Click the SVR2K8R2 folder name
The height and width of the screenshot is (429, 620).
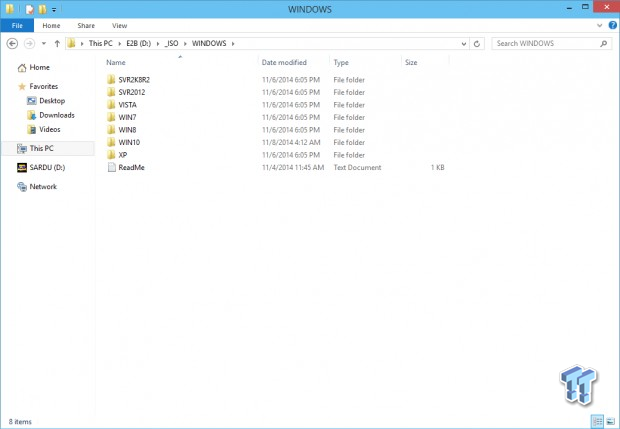(134, 80)
